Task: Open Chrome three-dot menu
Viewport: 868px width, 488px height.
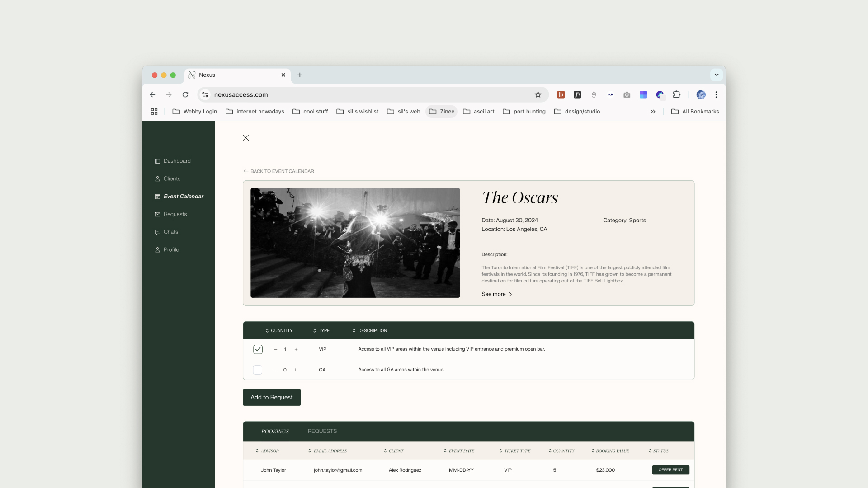Action: (716, 94)
